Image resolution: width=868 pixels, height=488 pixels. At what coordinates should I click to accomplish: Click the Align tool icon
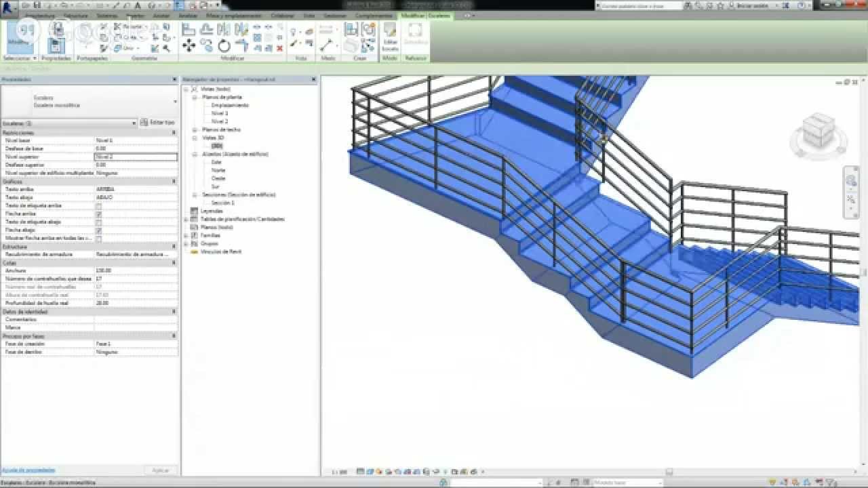coord(189,30)
